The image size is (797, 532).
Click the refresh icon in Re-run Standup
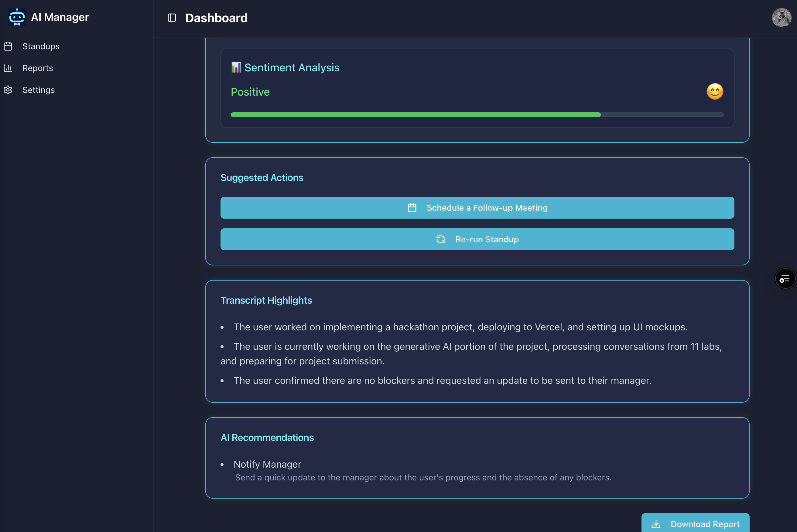[440, 240]
